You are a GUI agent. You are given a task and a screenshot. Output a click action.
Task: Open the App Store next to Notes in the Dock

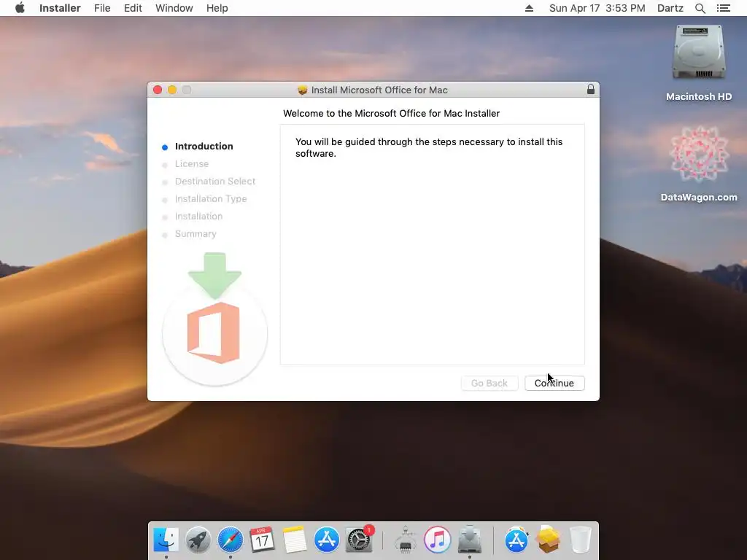click(x=326, y=540)
